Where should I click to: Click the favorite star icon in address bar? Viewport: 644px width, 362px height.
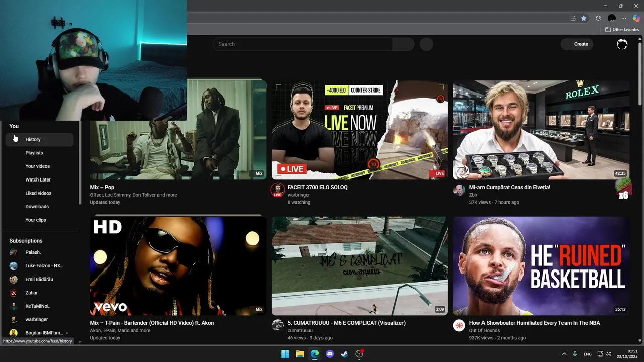[x=584, y=18]
